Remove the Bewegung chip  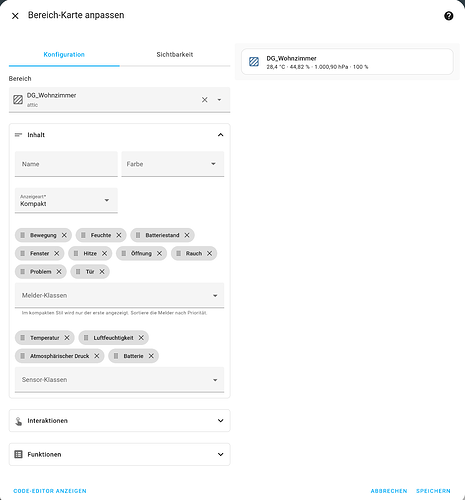tap(64, 235)
